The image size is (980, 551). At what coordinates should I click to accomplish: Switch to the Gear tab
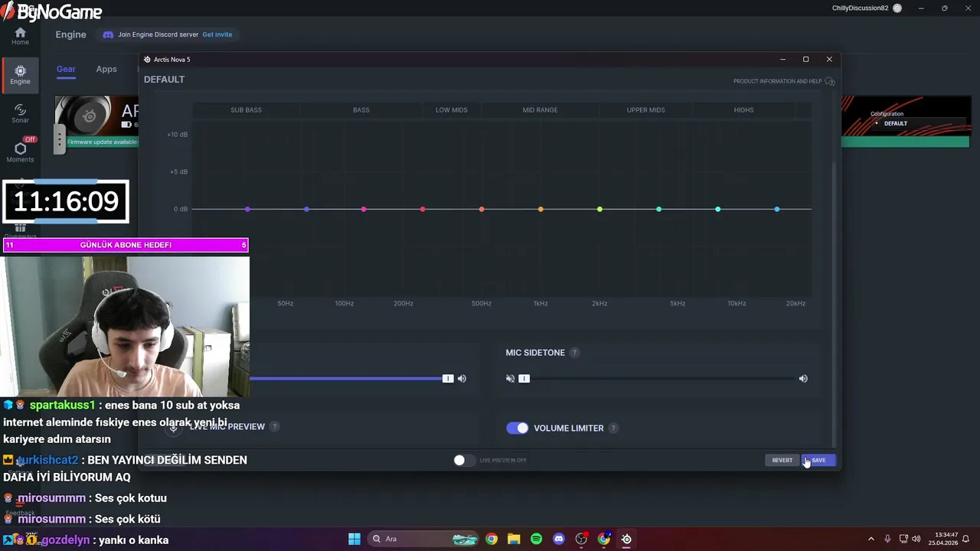[66, 69]
